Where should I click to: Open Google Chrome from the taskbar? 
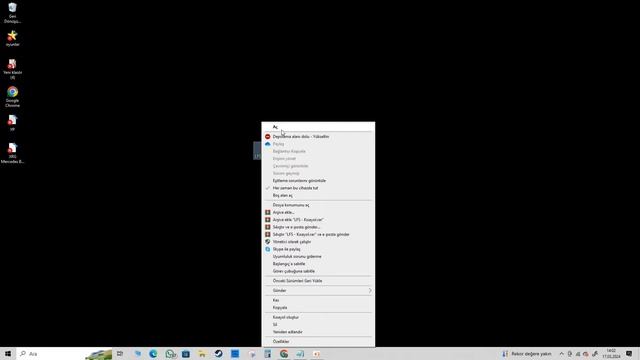[284, 353]
